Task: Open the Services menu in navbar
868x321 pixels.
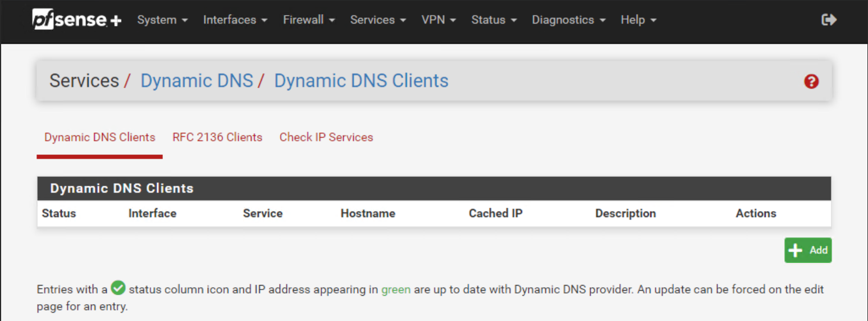Action: tap(378, 20)
